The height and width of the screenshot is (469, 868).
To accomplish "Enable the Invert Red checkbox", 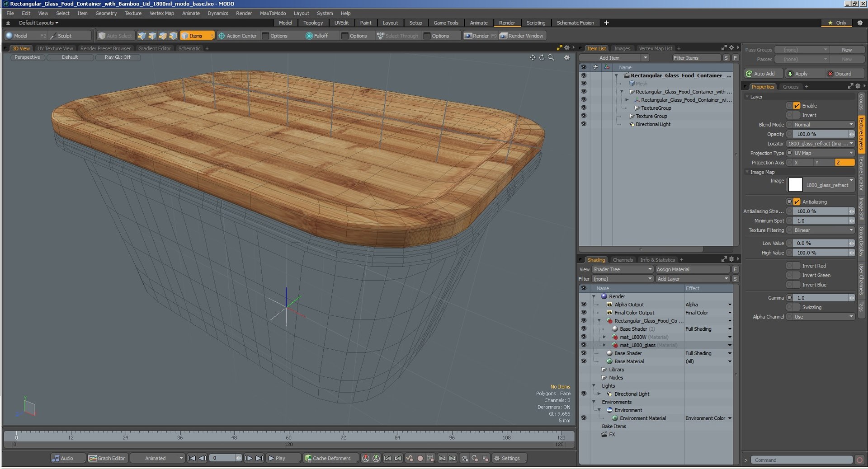I will [797, 266].
